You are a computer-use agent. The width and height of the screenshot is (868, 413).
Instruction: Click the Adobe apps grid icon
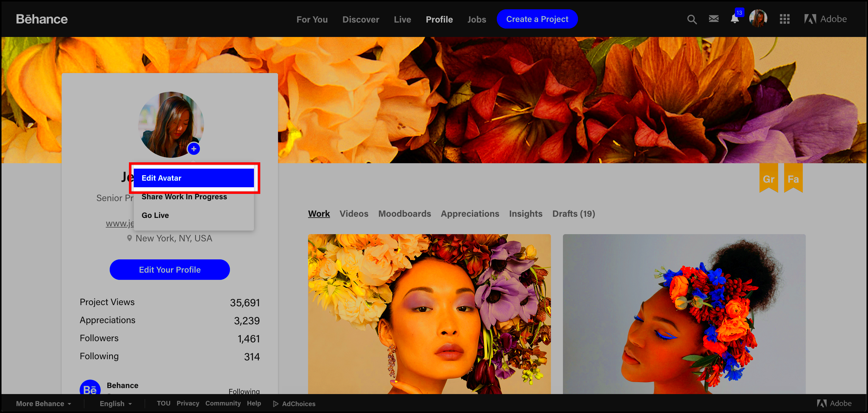[x=783, y=19]
